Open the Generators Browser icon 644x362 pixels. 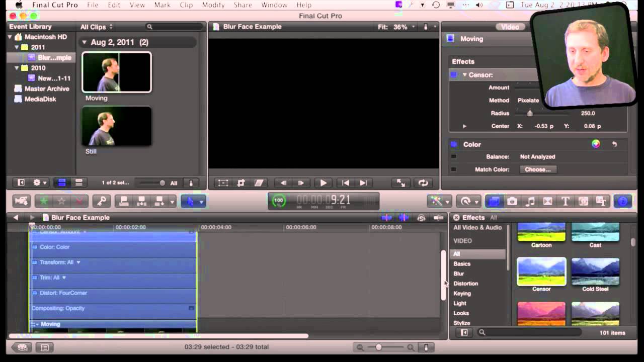click(584, 201)
